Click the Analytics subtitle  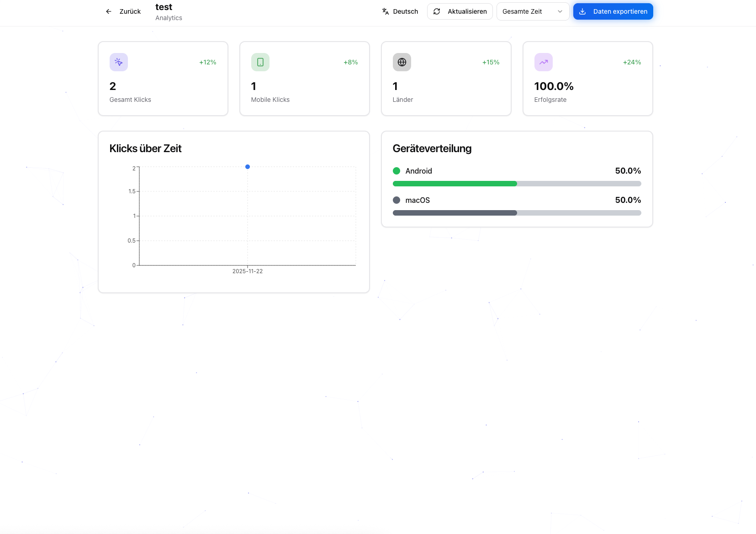click(x=169, y=18)
